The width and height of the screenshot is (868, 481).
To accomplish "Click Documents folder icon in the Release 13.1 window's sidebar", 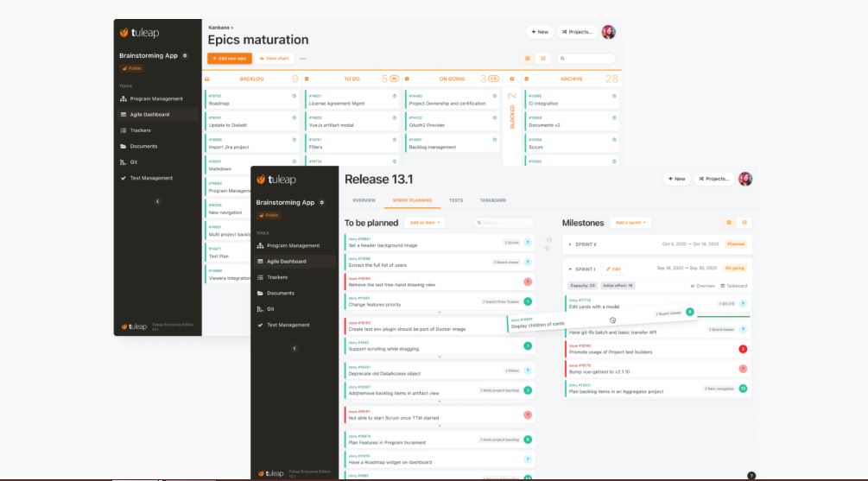I will pos(260,294).
